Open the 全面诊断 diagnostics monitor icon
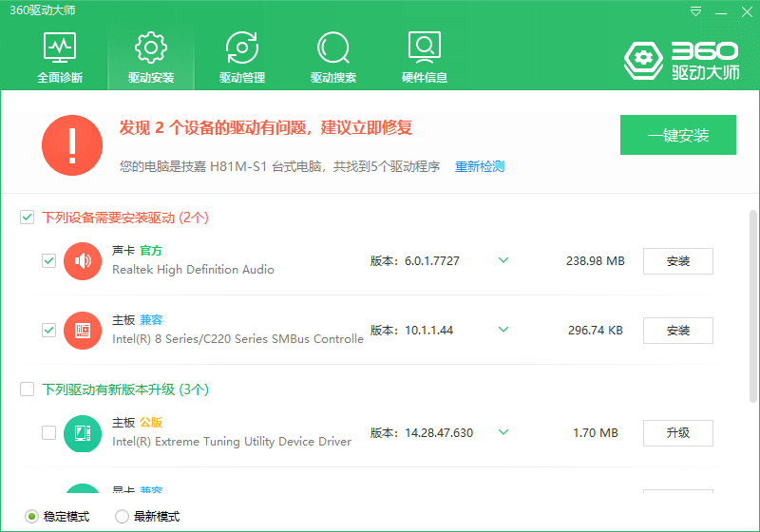This screenshot has width=760, height=532. click(60, 47)
